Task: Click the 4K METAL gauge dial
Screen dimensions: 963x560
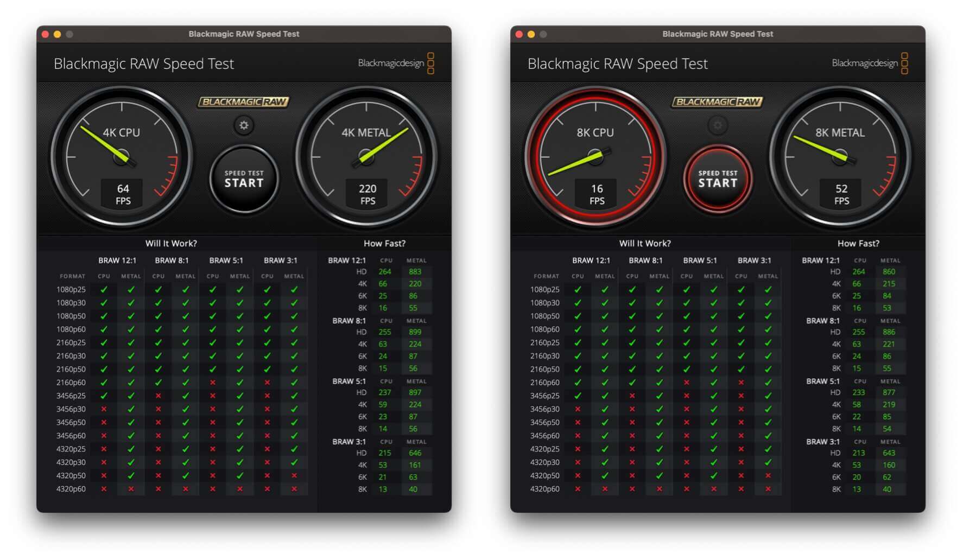Action: click(x=366, y=157)
